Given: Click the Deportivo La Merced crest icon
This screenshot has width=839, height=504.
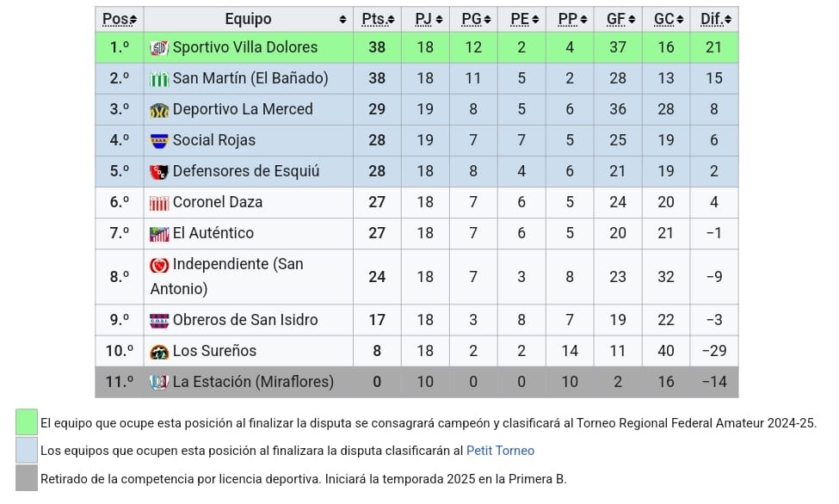Looking at the screenshot, I should pyautogui.click(x=159, y=110).
